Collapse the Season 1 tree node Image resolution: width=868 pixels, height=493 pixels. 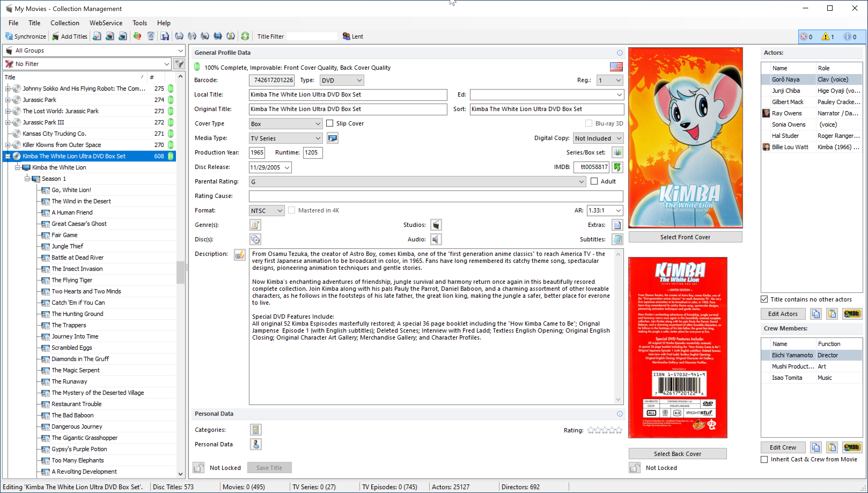coord(27,178)
